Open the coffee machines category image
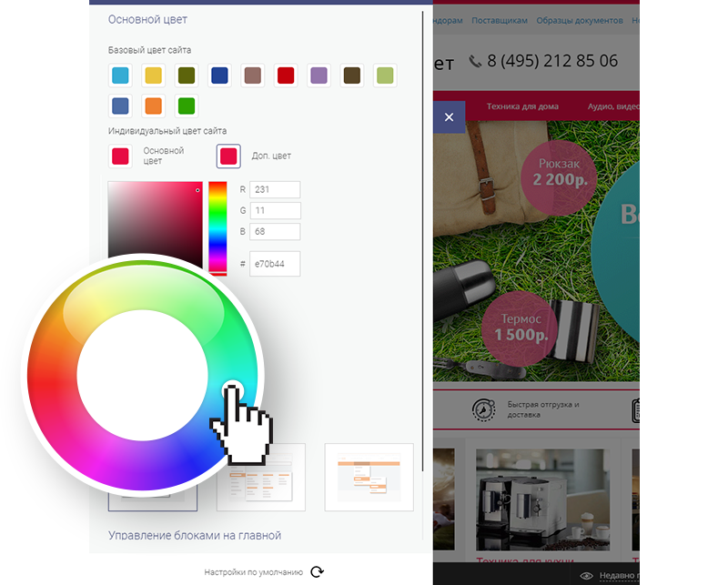Viewport: 728px width, 585px height. 542,499
